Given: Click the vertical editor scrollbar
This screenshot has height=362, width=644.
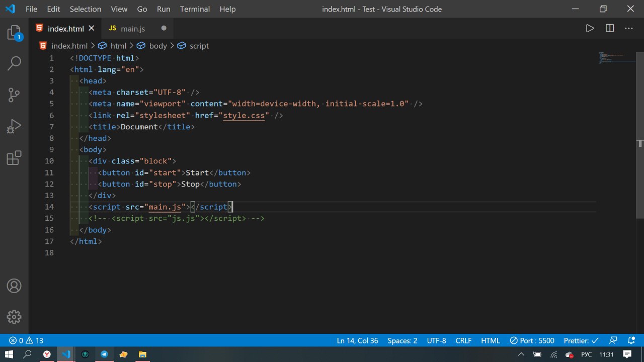Looking at the screenshot, I should (x=640, y=135).
